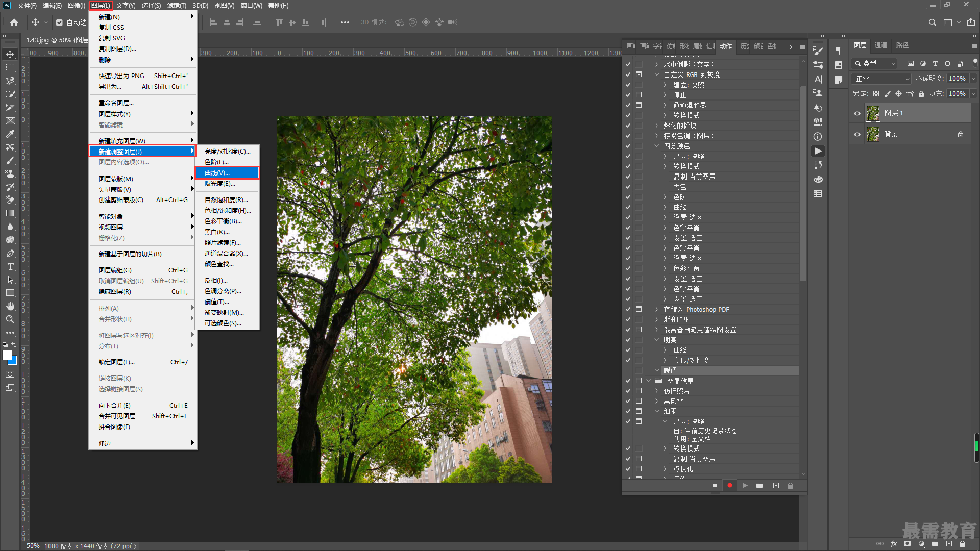This screenshot has width=980, height=551.
Task: Click the Actions panel vertical scrollbar
Action: point(803,184)
